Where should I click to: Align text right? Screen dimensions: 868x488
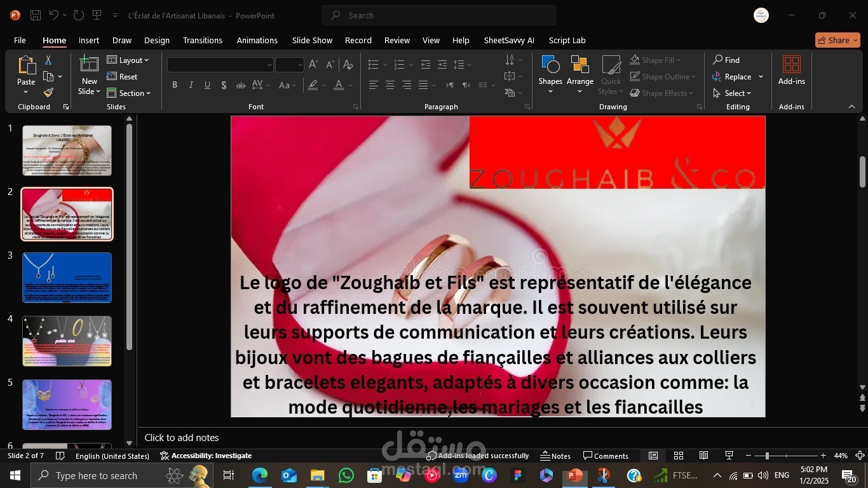(x=407, y=85)
